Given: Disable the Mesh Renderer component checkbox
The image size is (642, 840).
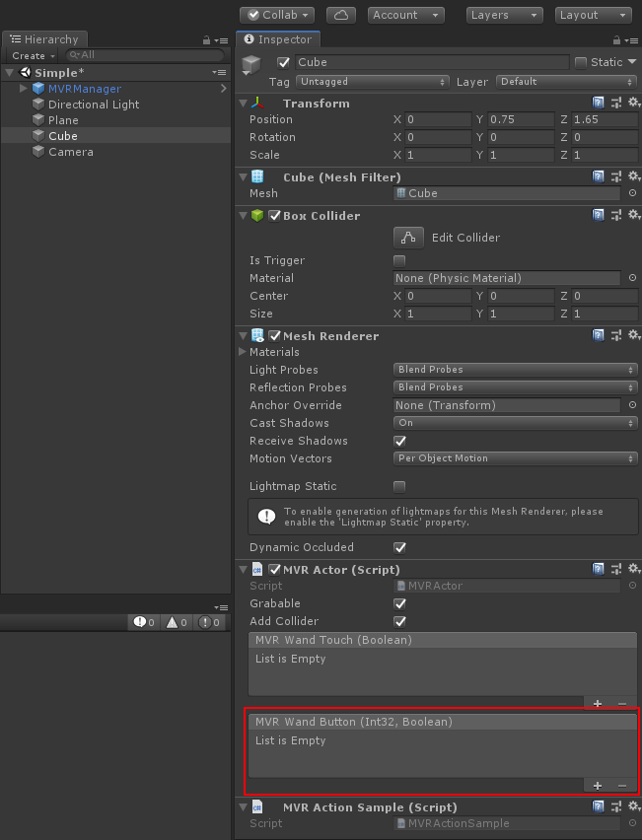Looking at the screenshot, I should tap(275, 336).
